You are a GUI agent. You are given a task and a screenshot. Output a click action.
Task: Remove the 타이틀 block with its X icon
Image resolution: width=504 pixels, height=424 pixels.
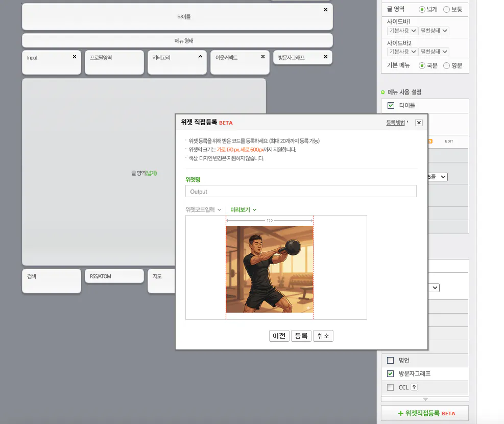326,10
